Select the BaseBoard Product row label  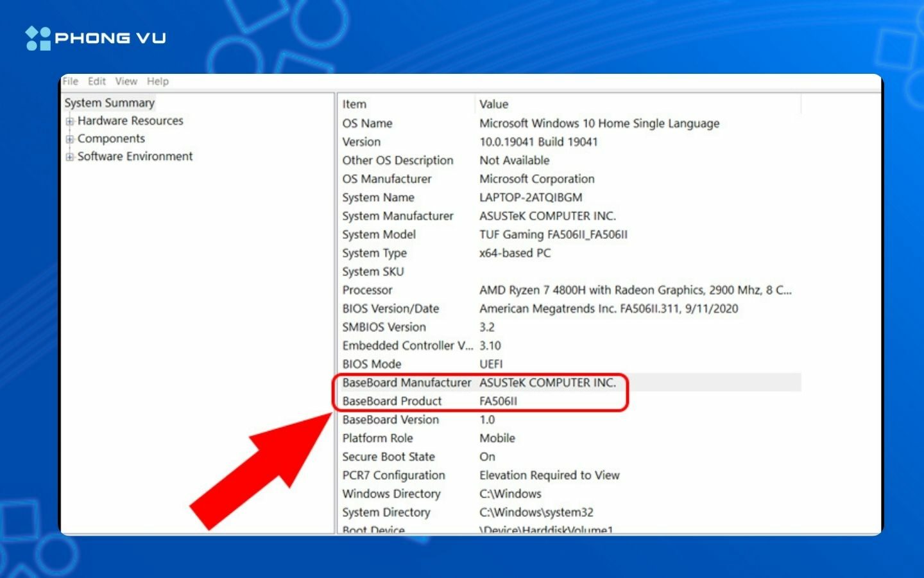[x=392, y=401]
